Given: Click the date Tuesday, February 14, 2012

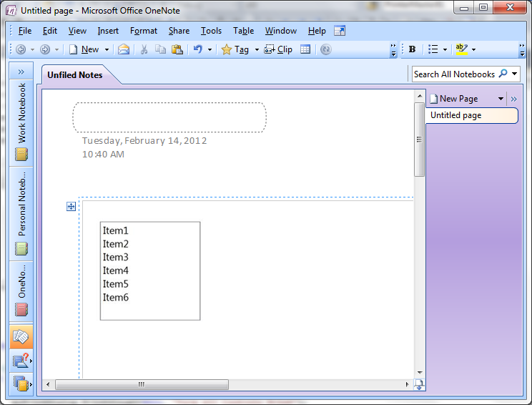Looking at the screenshot, I should pos(144,140).
